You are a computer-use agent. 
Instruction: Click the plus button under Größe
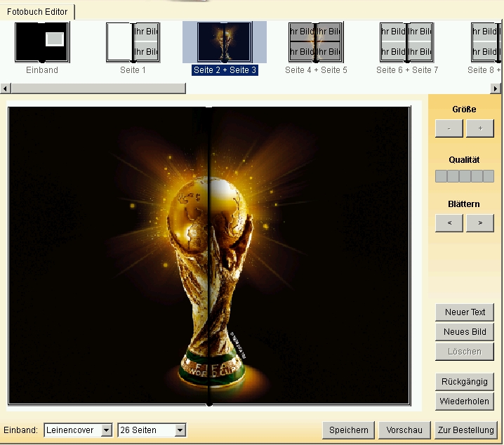[x=480, y=128]
